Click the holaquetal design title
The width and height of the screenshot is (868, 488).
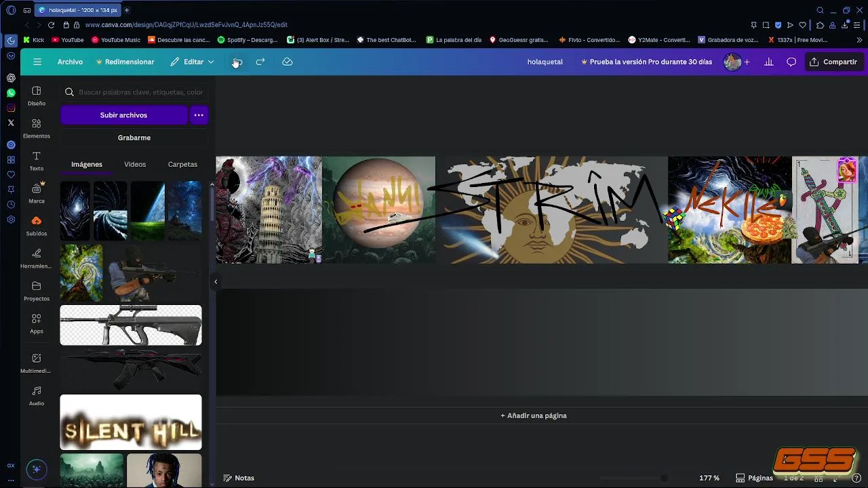[x=545, y=62]
